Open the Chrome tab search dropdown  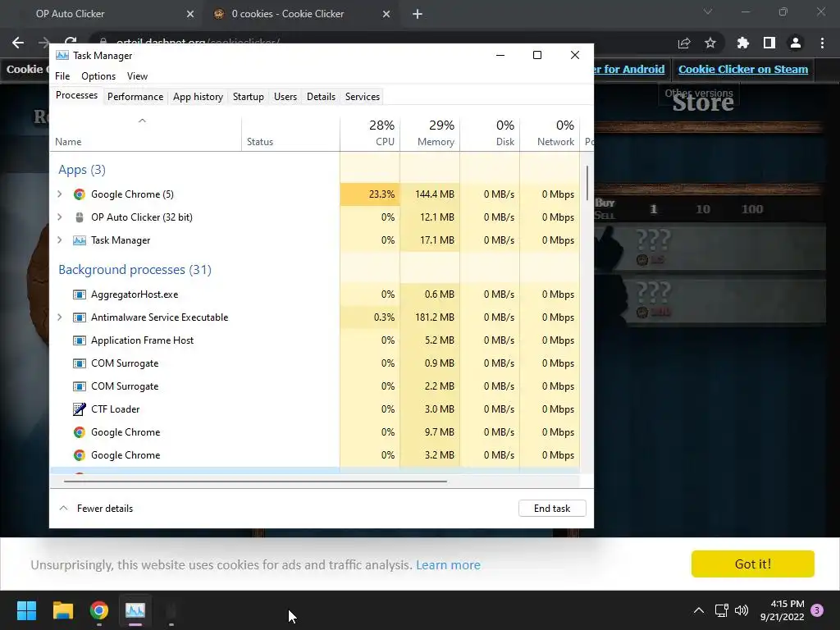(x=708, y=11)
